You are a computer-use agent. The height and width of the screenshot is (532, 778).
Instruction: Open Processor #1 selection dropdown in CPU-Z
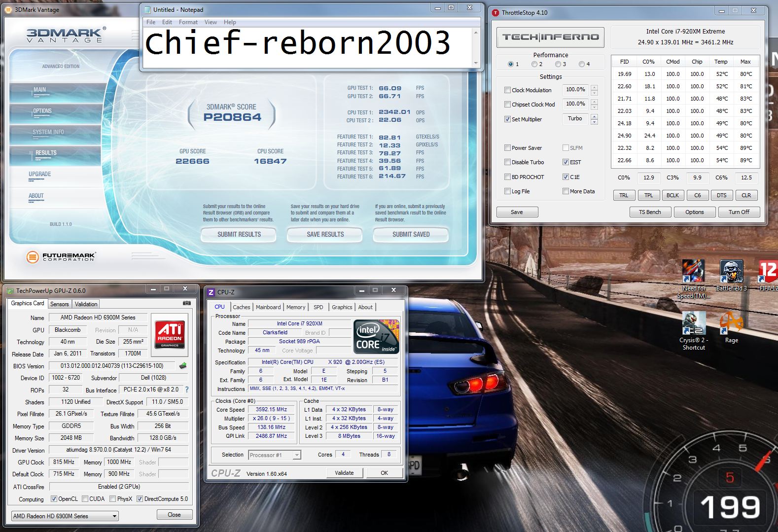[275, 455]
